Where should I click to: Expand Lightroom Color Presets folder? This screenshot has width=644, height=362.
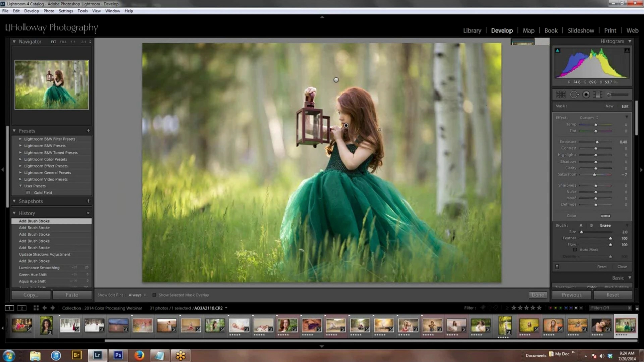[x=20, y=159]
